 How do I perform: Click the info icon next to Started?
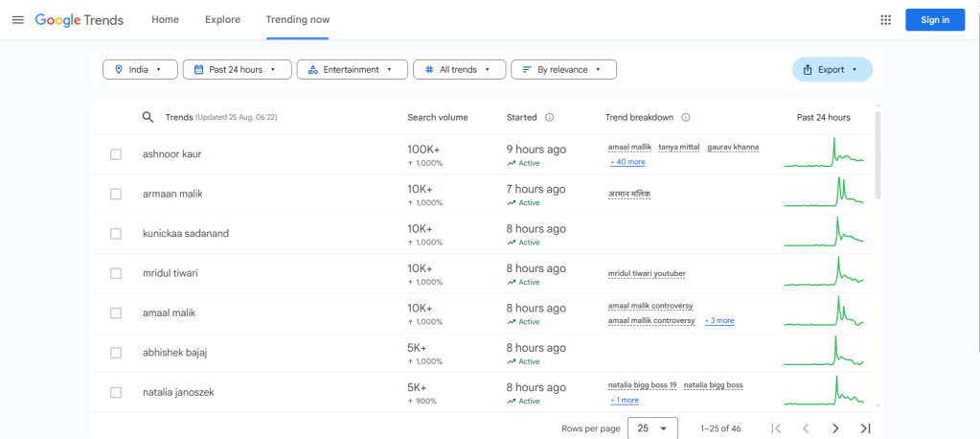pyautogui.click(x=549, y=118)
